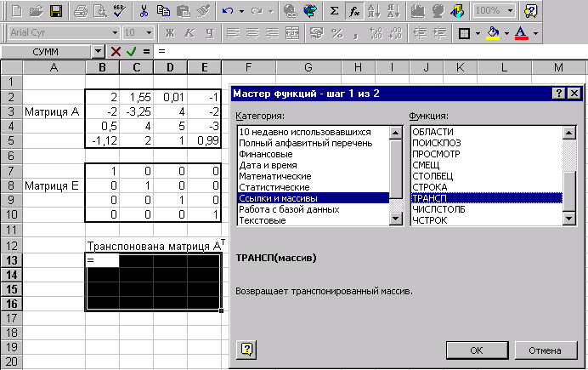
Task: Open the Drawing toolbar icon
Action: pos(457,11)
